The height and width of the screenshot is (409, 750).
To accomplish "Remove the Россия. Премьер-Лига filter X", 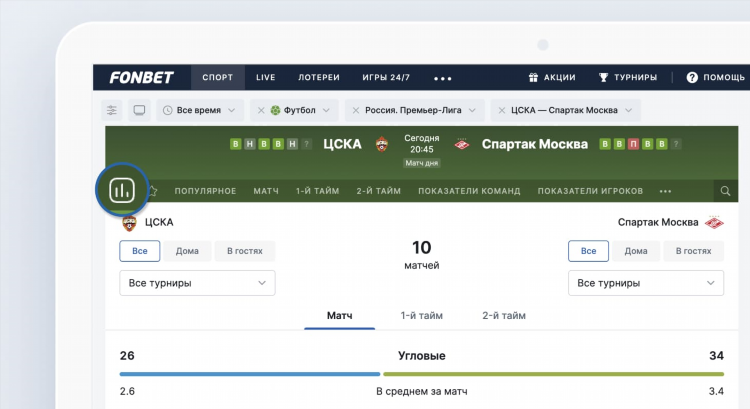I will 355,110.
